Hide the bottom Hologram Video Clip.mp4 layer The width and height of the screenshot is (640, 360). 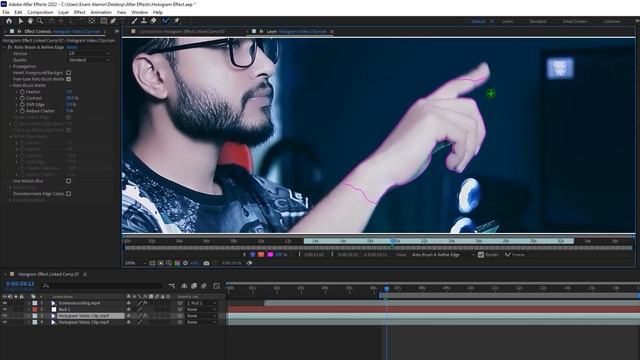5,322
